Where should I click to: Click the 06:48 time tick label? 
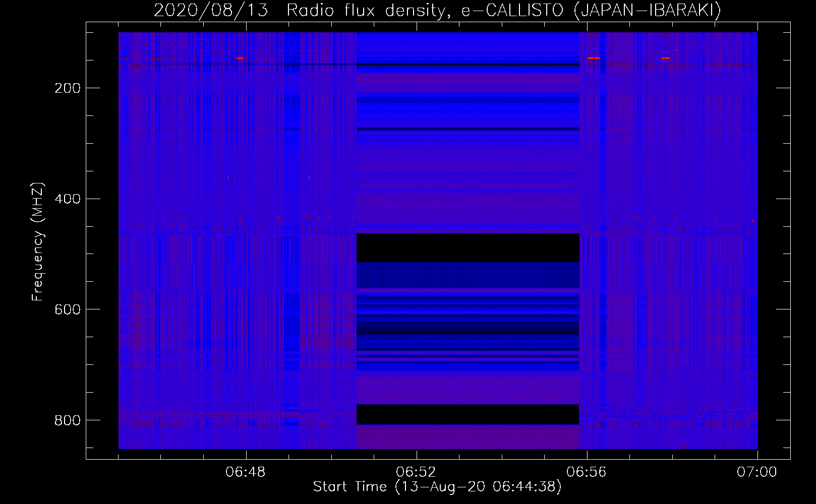point(246,472)
